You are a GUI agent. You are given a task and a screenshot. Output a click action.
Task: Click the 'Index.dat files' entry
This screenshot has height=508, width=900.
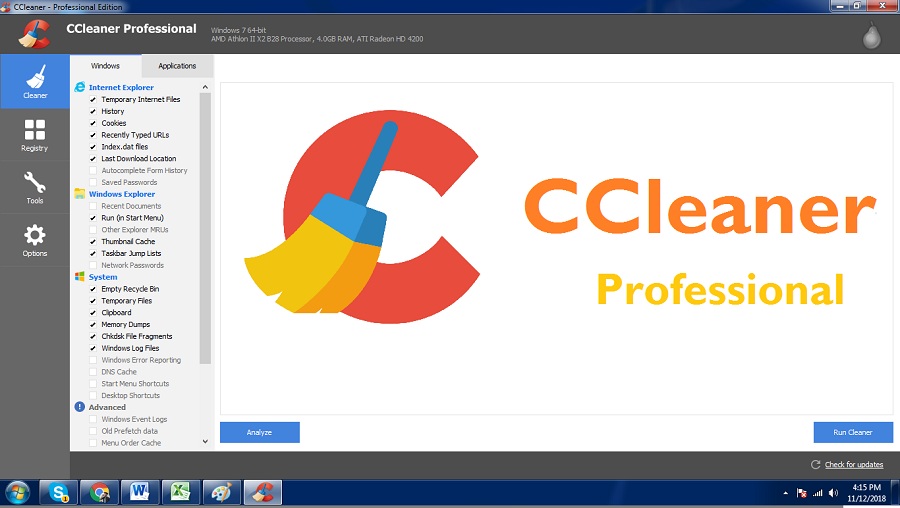[x=125, y=147]
